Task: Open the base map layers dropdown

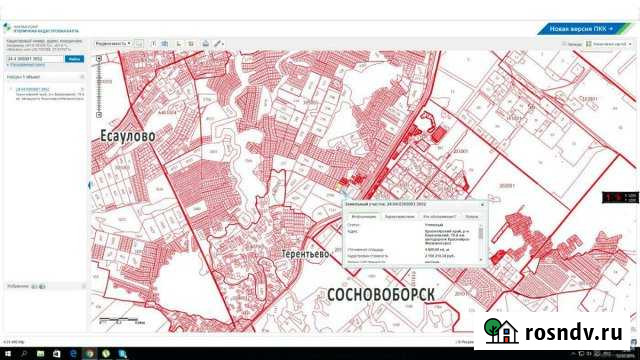Action: pyautogui.click(x=609, y=44)
